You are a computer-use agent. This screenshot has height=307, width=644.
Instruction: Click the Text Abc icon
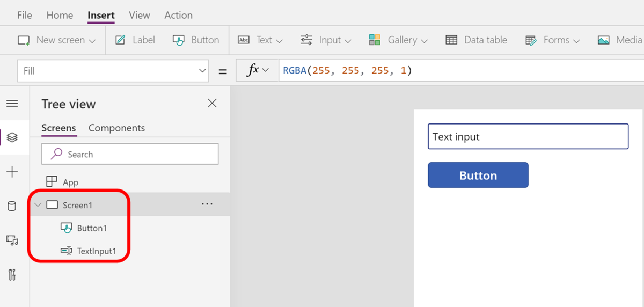(x=244, y=40)
